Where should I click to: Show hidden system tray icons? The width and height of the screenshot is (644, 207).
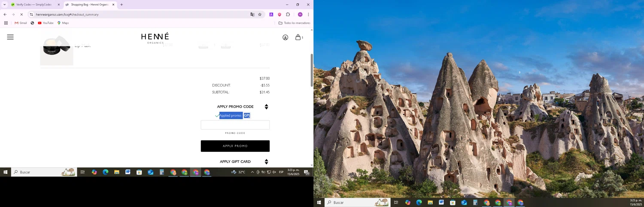pyautogui.click(x=252, y=172)
